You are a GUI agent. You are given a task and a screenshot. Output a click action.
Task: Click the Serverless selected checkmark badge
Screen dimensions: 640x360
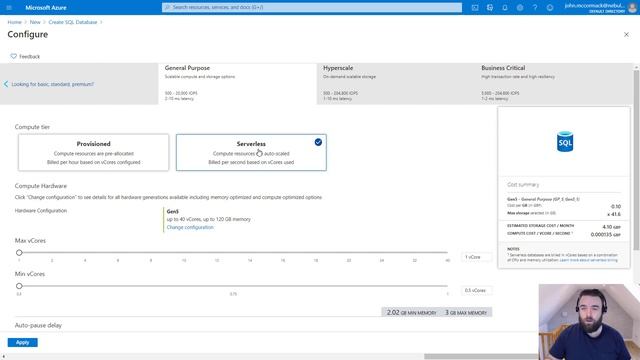tap(318, 142)
